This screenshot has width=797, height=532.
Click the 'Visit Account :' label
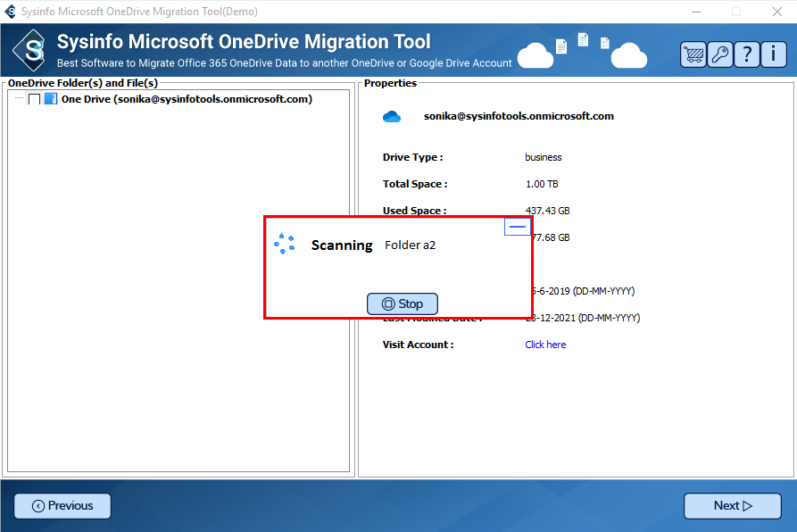[419, 345]
